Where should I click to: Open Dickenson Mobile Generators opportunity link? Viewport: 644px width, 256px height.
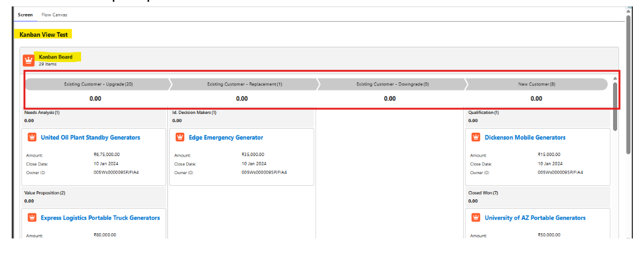coord(525,138)
